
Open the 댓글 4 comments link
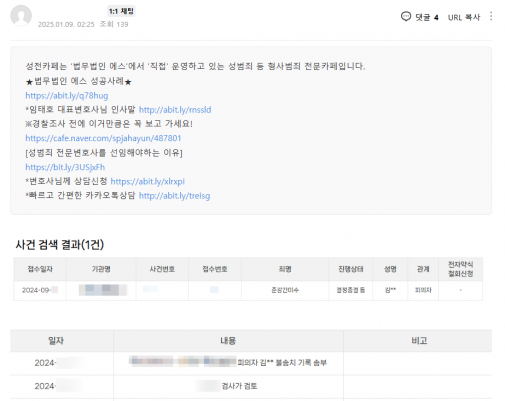427,17
